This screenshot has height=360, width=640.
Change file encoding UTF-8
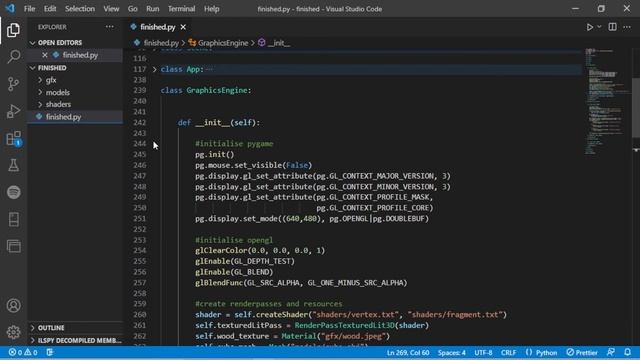pyautogui.click(x=483, y=352)
